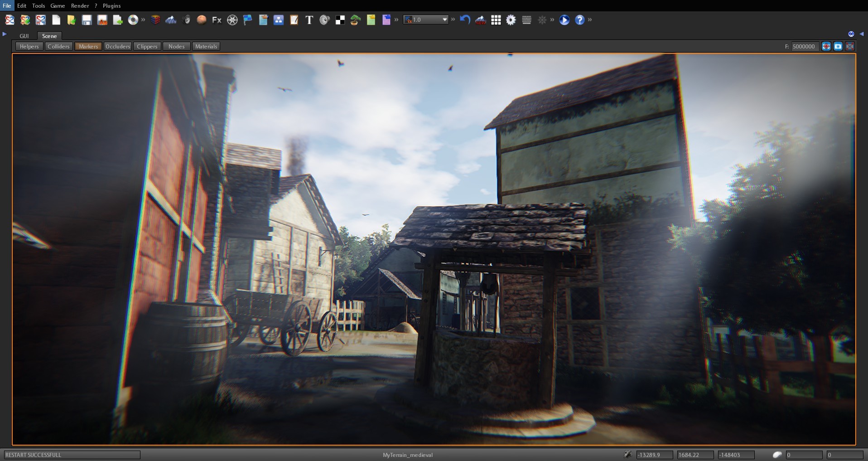Open the Help question mark icon
Screen dimensions: 868x461
click(x=579, y=20)
